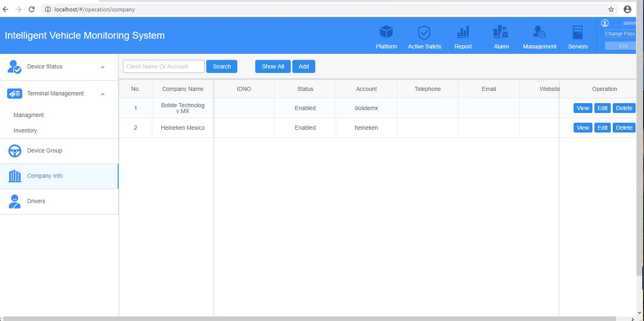Click the heineken account cell
This screenshot has width=644, height=321.
coord(367,128)
